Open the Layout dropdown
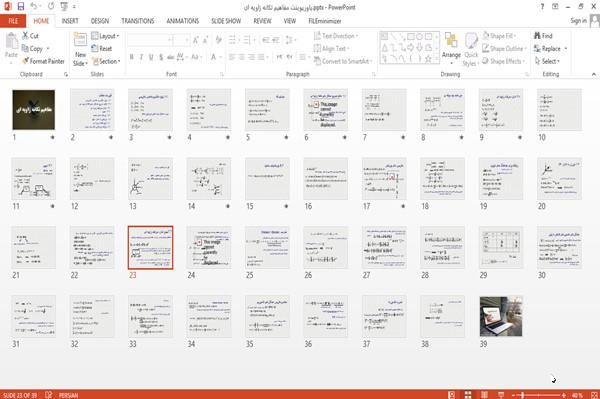600x399 pixels. [x=105, y=36]
